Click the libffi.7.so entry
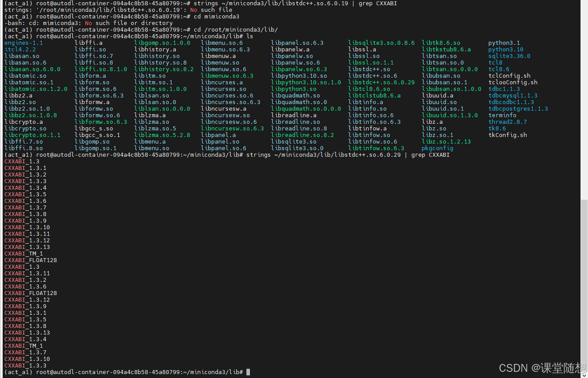 tap(24, 142)
